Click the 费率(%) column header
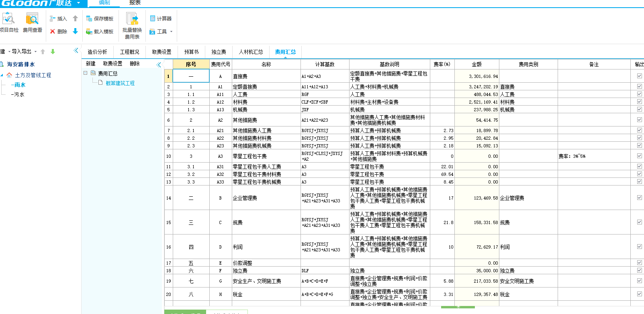The height and width of the screenshot is (314, 644). 442,64
